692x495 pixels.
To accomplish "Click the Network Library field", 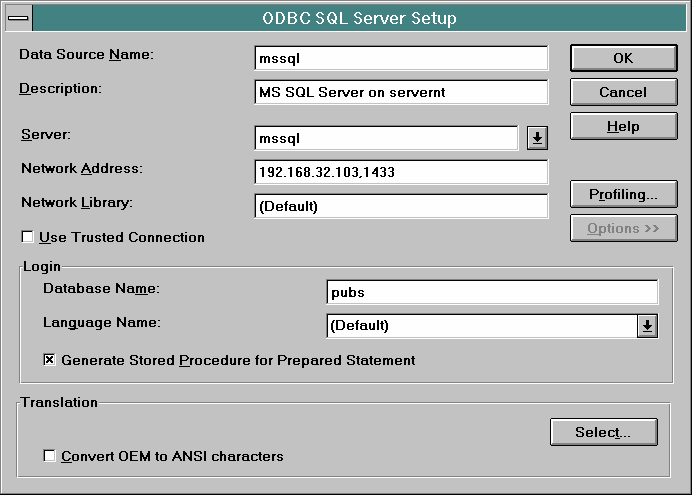I will (x=401, y=206).
